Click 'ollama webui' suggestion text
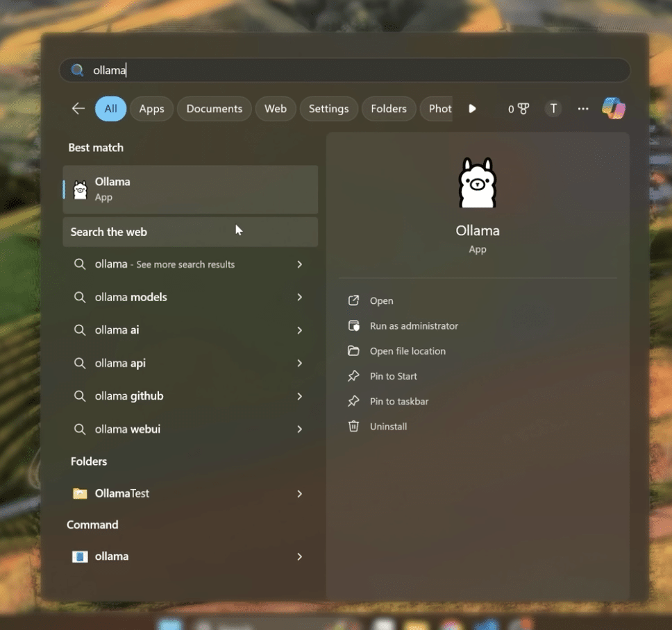 pyautogui.click(x=127, y=429)
